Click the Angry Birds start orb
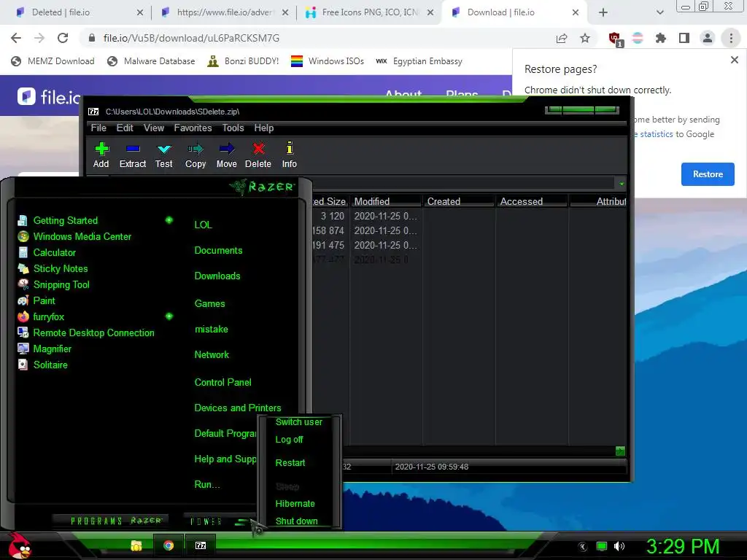The height and width of the screenshot is (560, 747). [x=20, y=545]
